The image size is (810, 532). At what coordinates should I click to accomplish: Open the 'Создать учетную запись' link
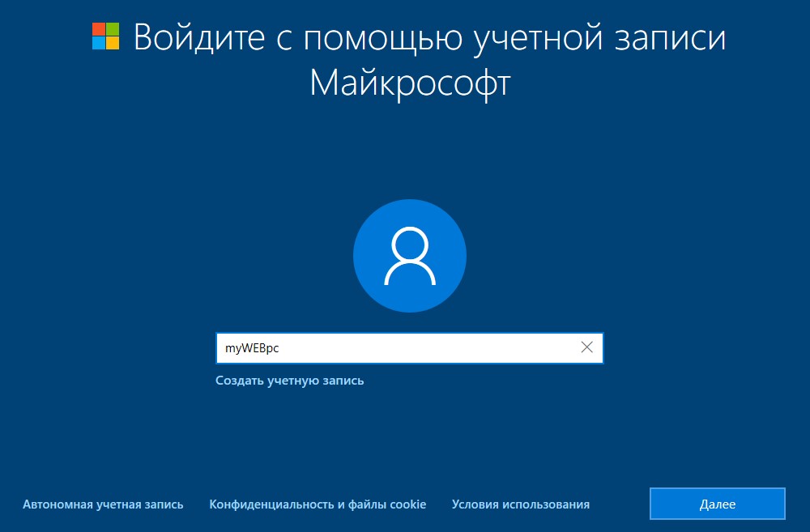(x=290, y=381)
